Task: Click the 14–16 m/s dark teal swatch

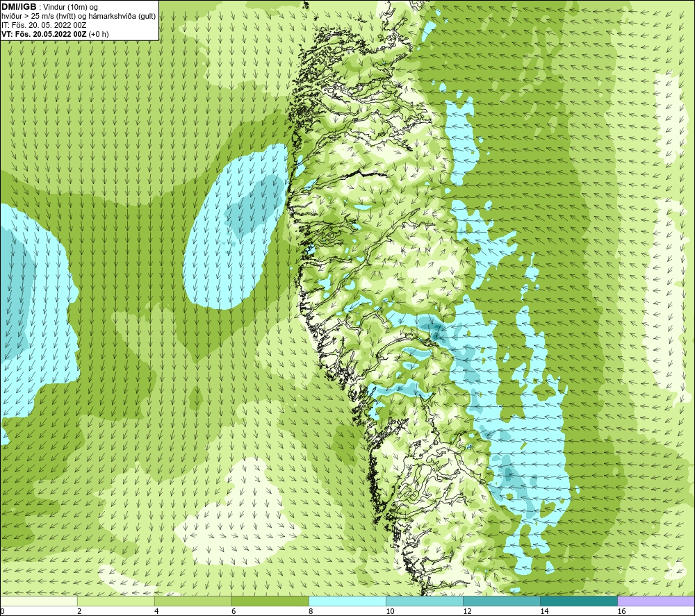Action: (579, 601)
